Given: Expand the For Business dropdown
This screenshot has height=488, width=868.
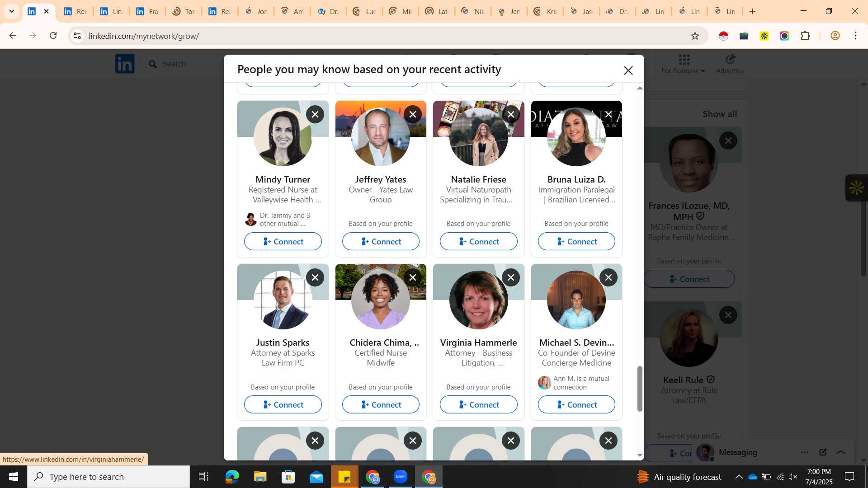Looking at the screenshot, I should tap(683, 64).
